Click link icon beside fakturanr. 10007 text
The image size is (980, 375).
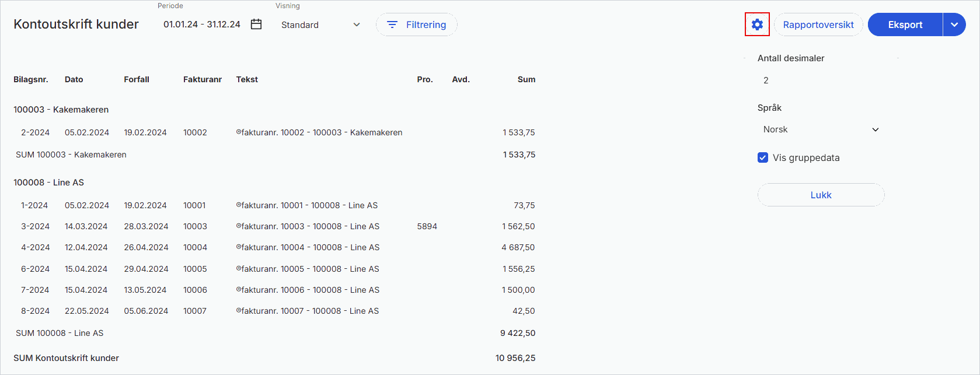click(238, 311)
